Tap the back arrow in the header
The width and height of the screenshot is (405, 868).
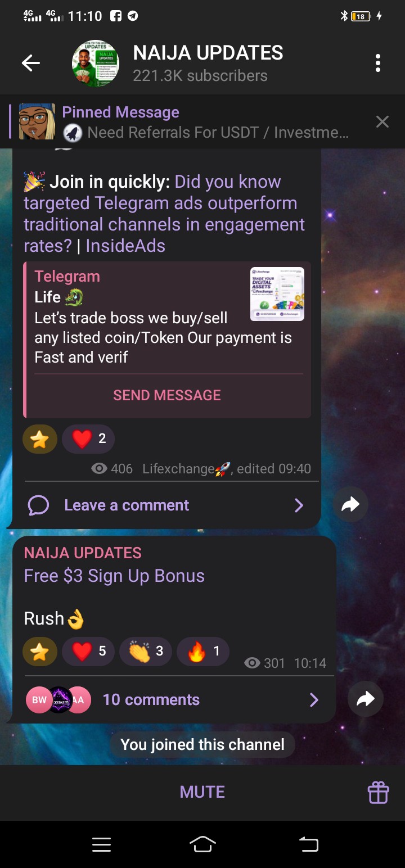[x=31, y=64]
